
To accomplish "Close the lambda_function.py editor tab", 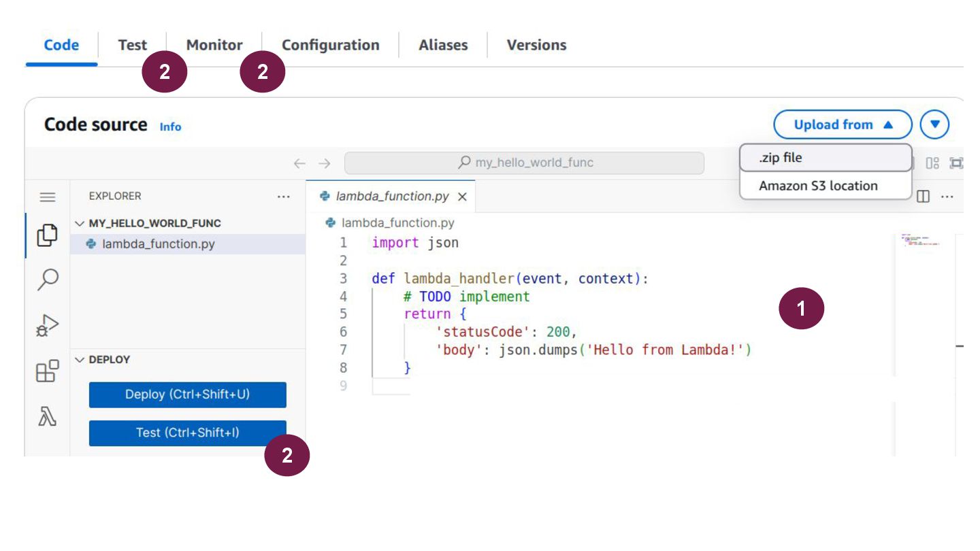I will tap(462, 197).
